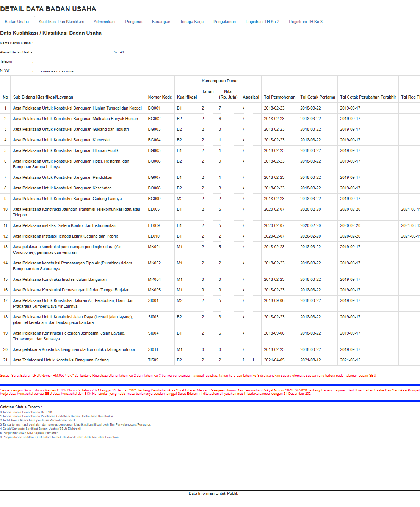Click the Alamat Badan Usaha label
Image resolution: width=420 pixels, height=507 pixels.
[x=16, y=52]
